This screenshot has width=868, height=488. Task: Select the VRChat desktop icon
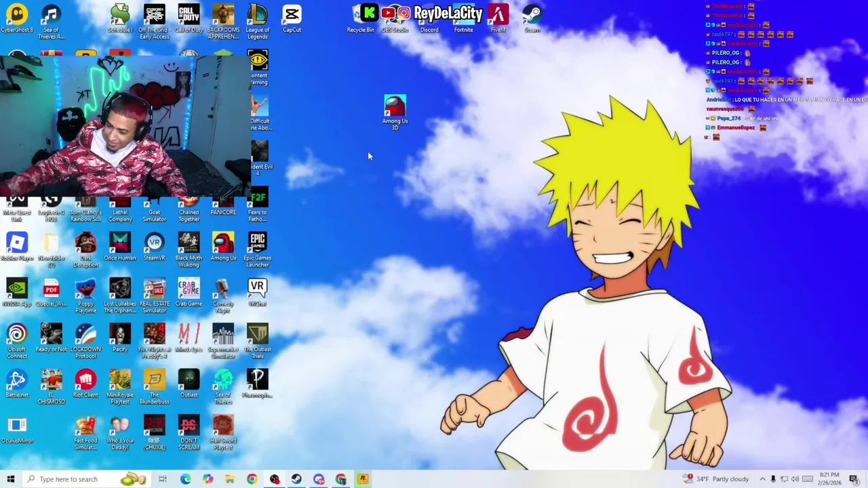pos(258,293)
